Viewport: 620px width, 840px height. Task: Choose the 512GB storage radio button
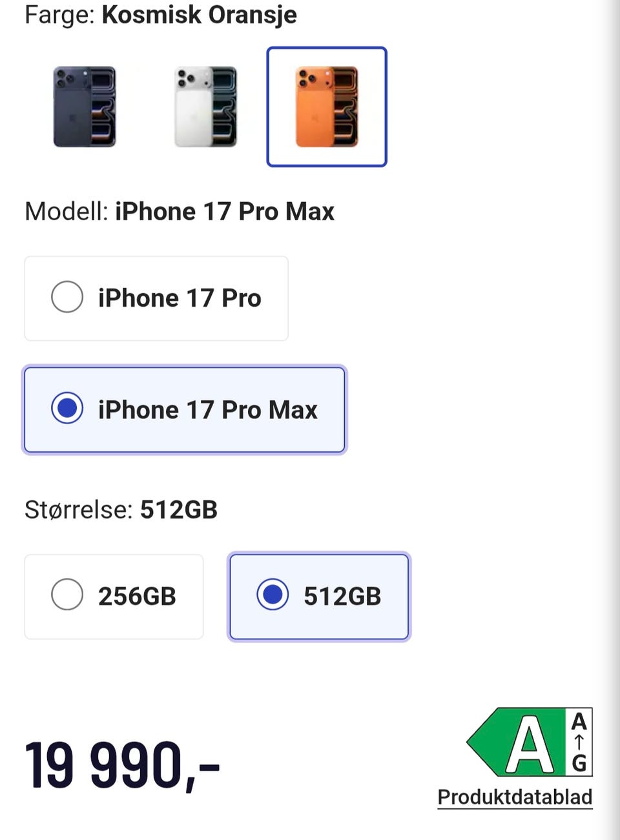tap(273, 595)
